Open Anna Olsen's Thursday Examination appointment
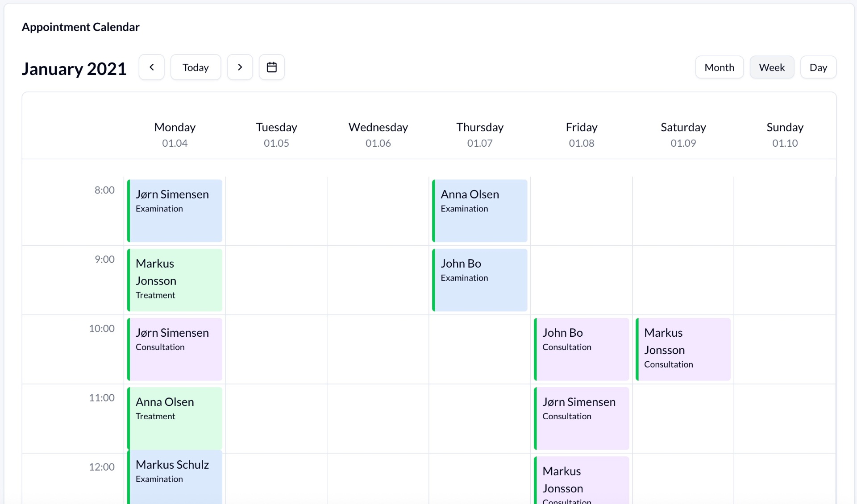857x504 pixels. click(479, 211)
